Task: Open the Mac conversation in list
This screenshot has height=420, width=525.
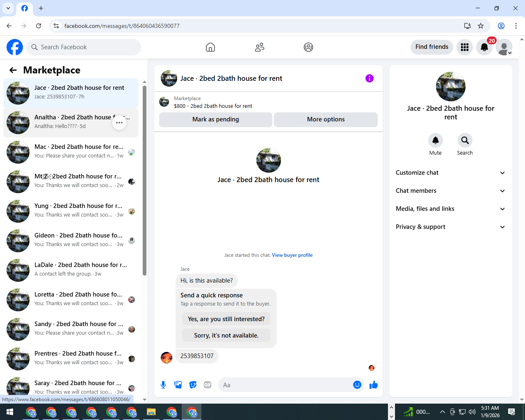Action: point(71,152)
